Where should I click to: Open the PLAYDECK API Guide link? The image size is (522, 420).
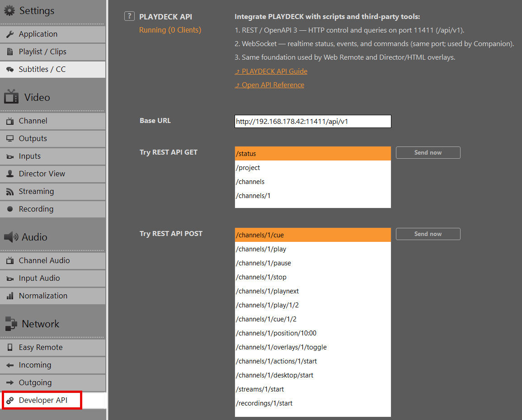pyautogui.click(x=271, y=71)
